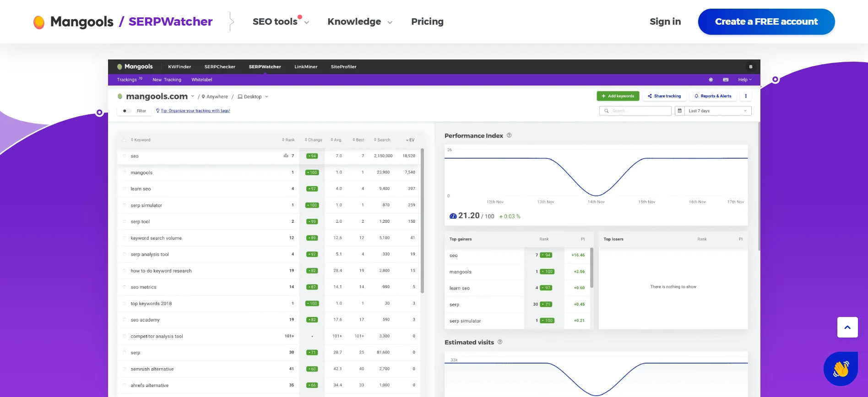Click the Performance Index line chart
Viewport: 868px width, 397px height.
coord(596,176)
